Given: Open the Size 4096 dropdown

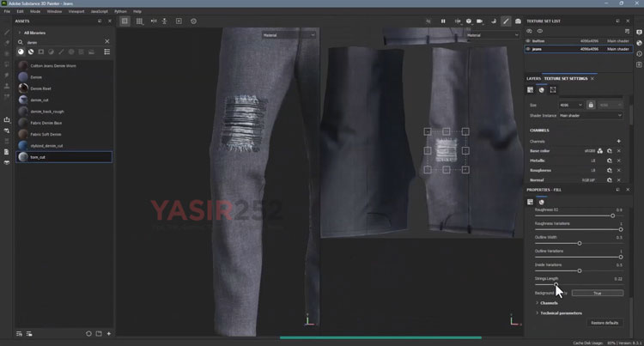Looking at the screenshot, I should (x=570, y=105).
